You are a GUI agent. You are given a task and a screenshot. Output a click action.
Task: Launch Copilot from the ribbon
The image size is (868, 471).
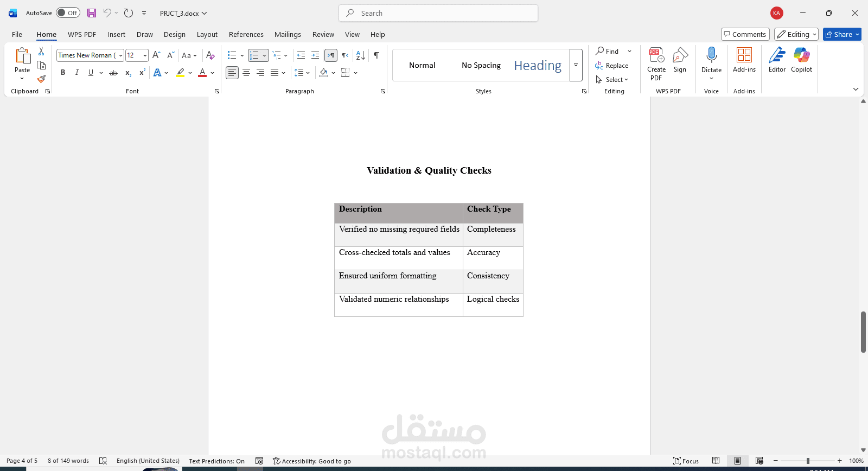(x=802, y=55)
